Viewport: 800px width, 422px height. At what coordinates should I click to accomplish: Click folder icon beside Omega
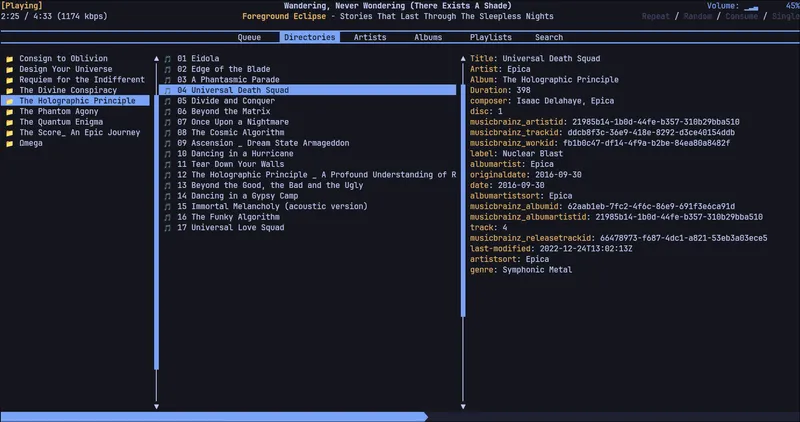[x=9, y=143]
